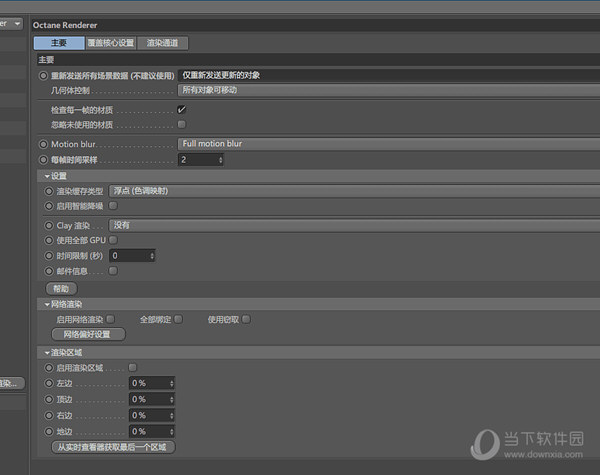600x475 pixels.
Task: Click the animation dot beside 重新发送所有场景数据
Action: (43, 76)
